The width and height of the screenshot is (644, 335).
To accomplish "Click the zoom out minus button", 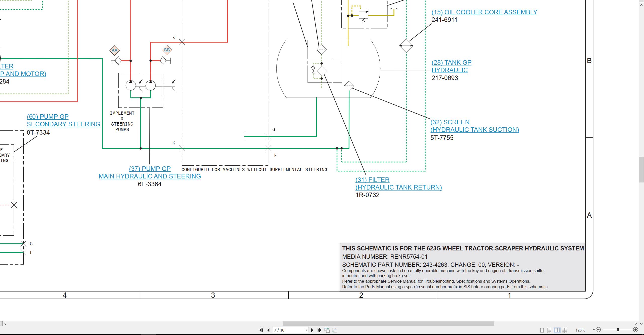I will tap(598, 330).
